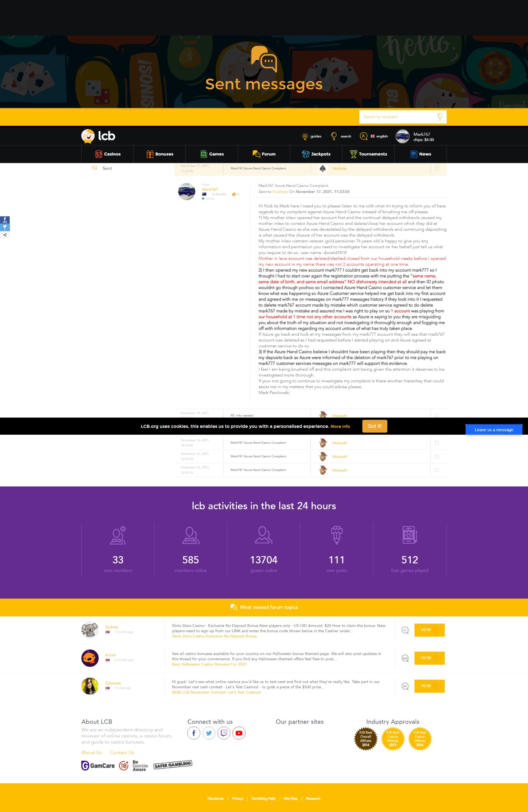Expand the Mark767 account menu

point(415,137)
